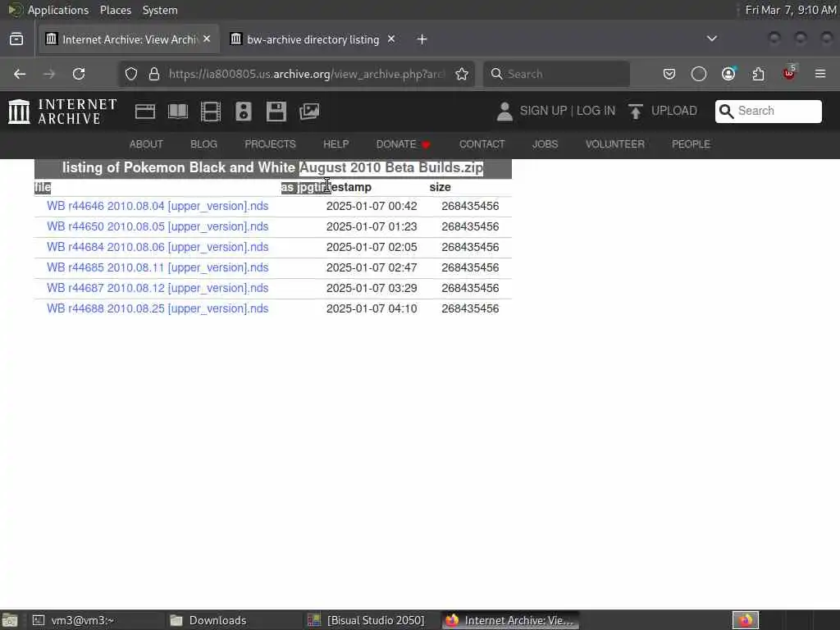Click the upload arrow icon
Image resolution: width=840 pixels, height=630 pixels.
tap(636, 112)
